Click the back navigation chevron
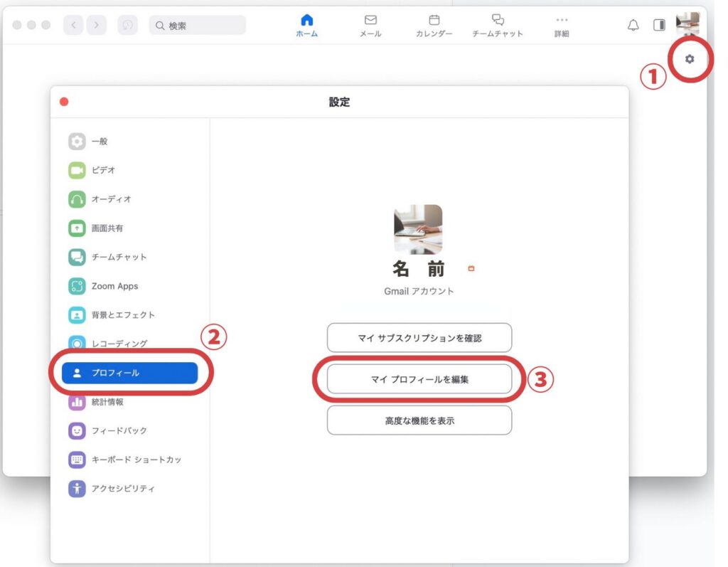Screen dimensions: 728x567 (73, 24)
